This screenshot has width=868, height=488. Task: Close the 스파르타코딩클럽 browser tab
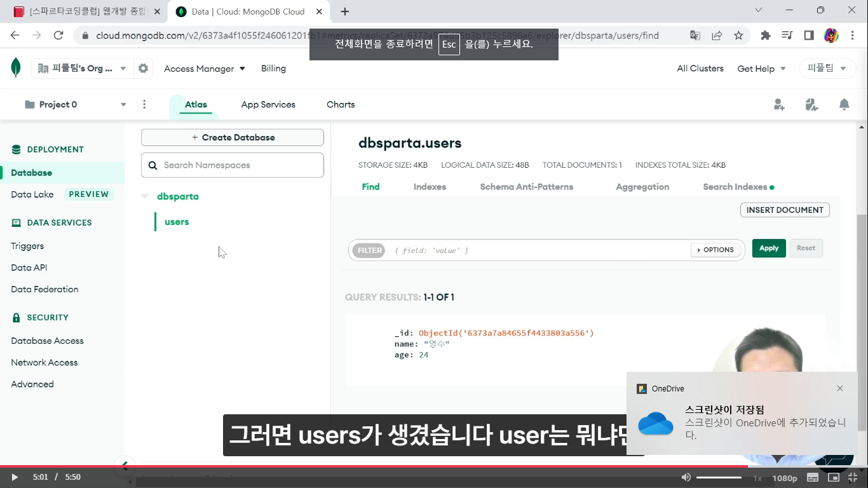156,11
